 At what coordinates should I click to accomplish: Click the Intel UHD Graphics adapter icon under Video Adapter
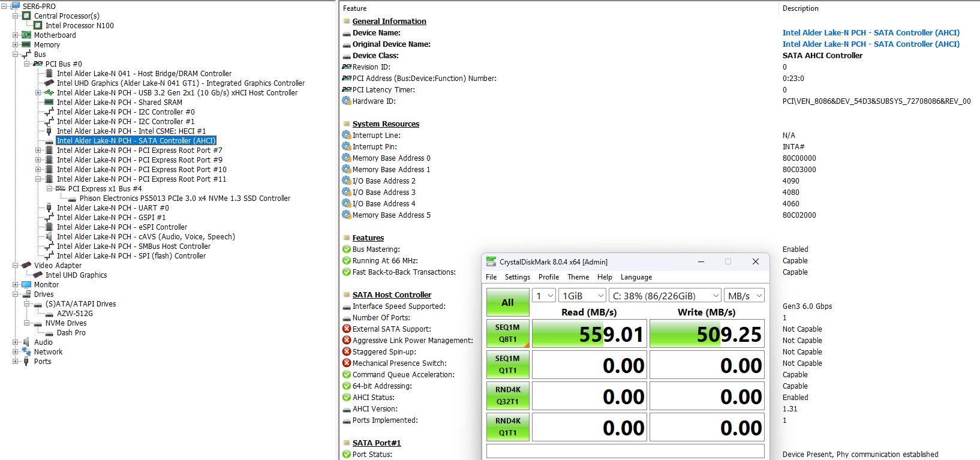coord(38,275)
